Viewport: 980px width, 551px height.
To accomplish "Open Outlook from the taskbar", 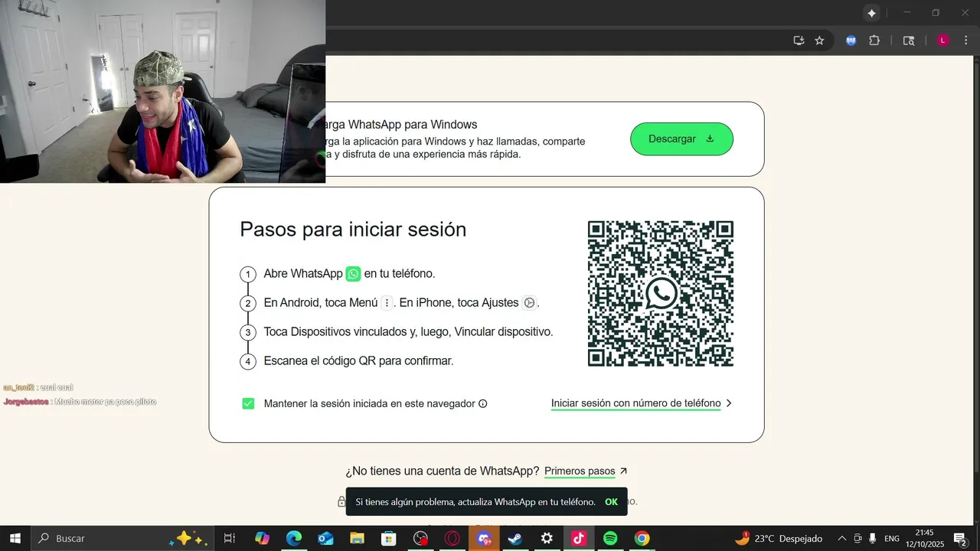I will [x=325, y=539].
